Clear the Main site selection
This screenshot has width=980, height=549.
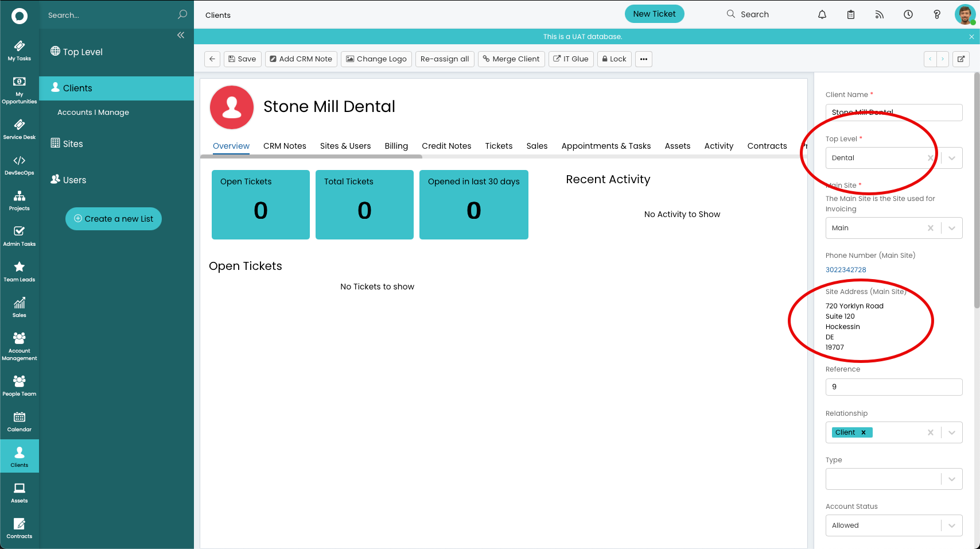(931, 228)
